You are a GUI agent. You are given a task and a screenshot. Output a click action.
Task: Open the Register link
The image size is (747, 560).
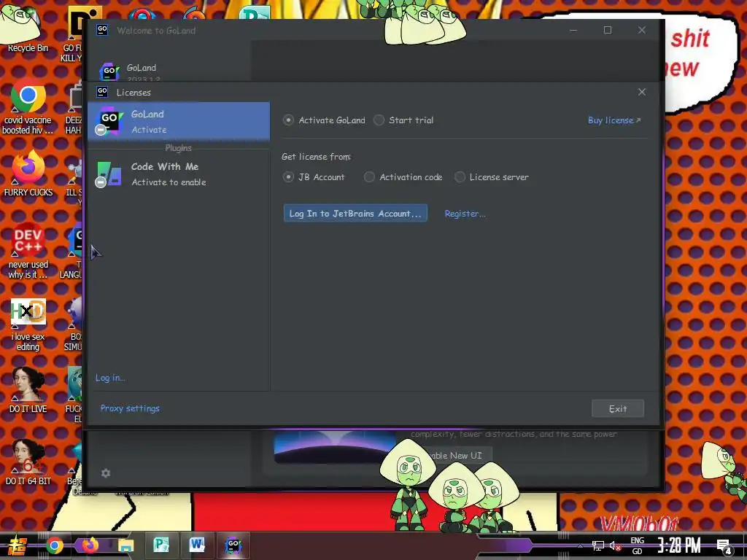click(x=465, y=214)
